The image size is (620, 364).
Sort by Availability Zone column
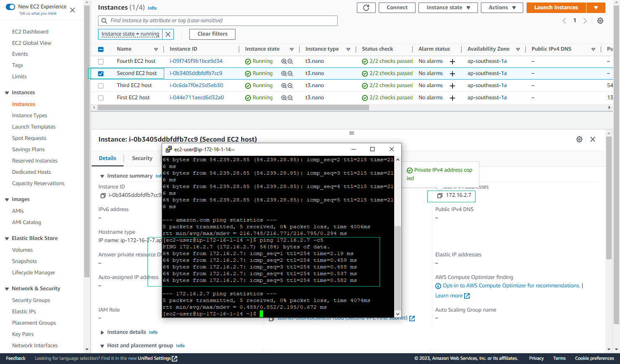click(518, 49)
